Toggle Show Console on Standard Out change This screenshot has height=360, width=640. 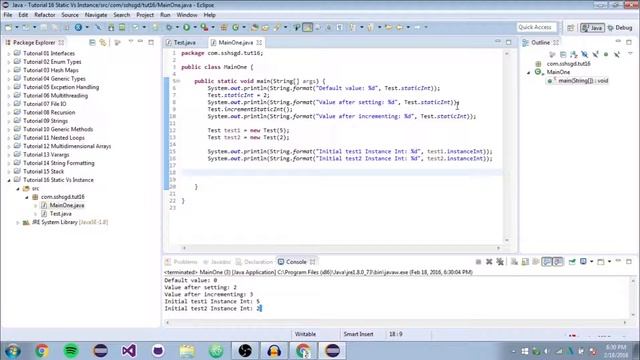point(547,262)
